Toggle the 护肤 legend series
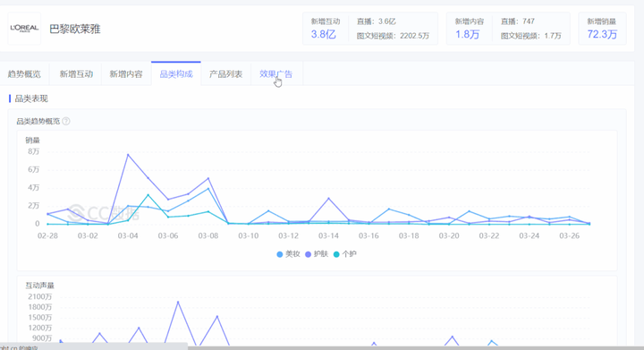 [x=317, y=254]
